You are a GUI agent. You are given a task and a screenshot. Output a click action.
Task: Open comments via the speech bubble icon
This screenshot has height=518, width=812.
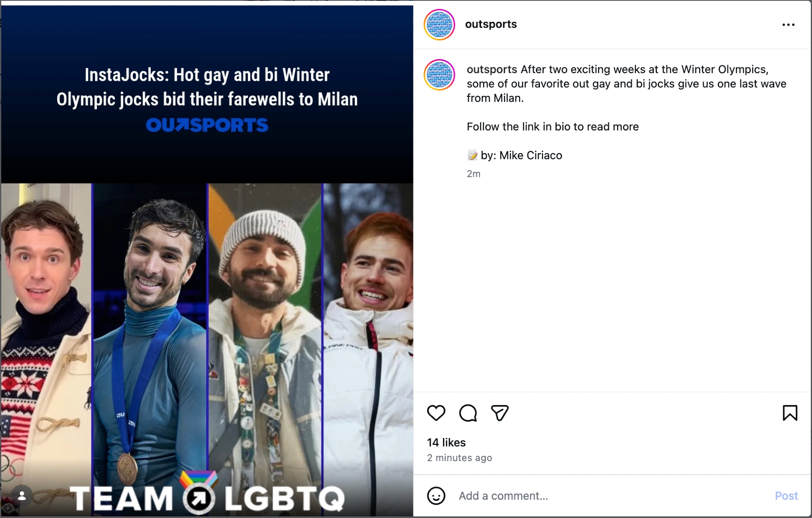[468, 413]
